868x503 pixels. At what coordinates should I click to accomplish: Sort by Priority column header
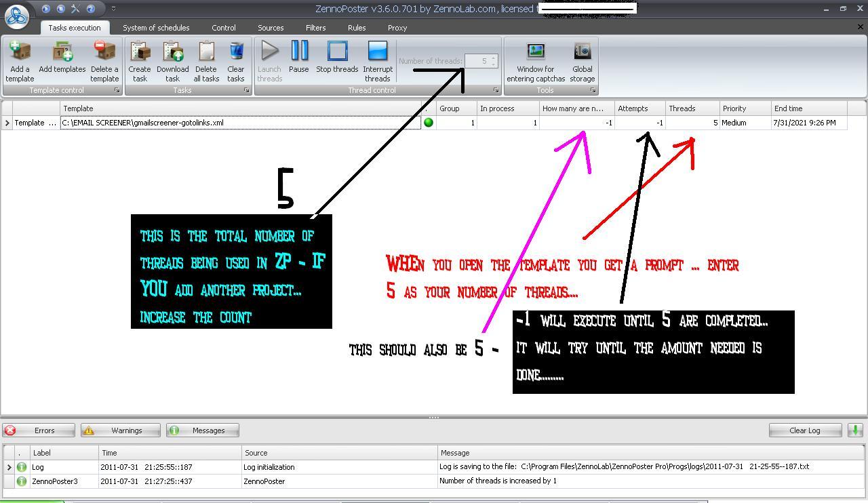745,108
